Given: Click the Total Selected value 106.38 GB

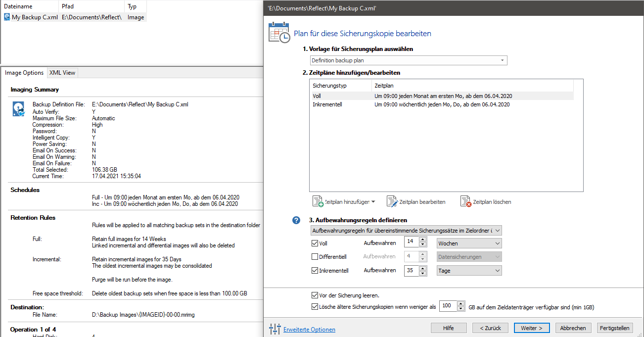Looking at the screenshot, I should pos(104,170).
